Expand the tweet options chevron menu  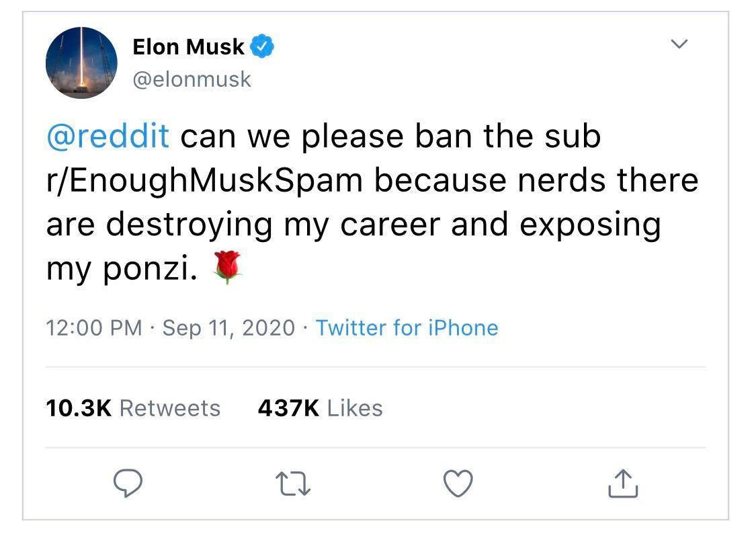(x=679, y=44)
